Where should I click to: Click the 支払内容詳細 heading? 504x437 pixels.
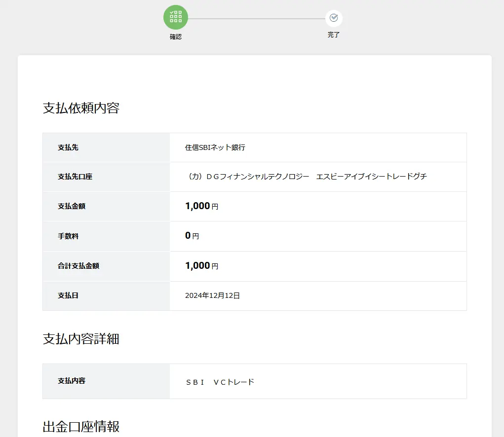[x=81, y=339]
